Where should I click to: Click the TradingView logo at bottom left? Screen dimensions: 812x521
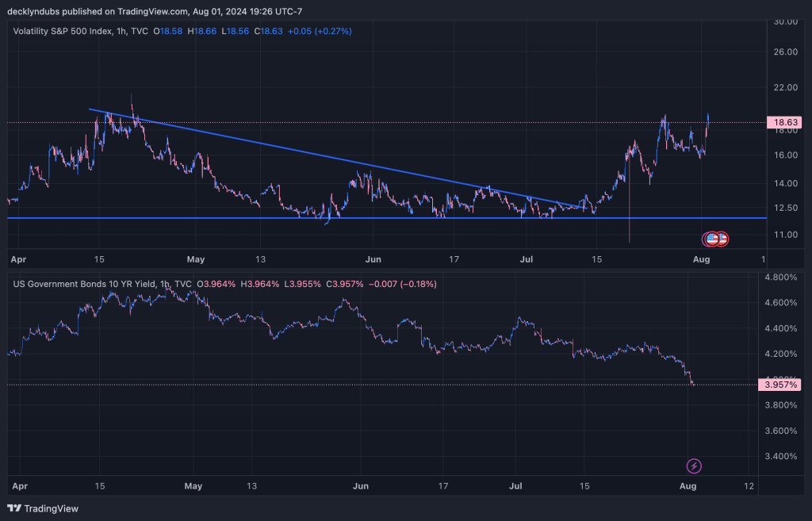[x=44, y=508]
